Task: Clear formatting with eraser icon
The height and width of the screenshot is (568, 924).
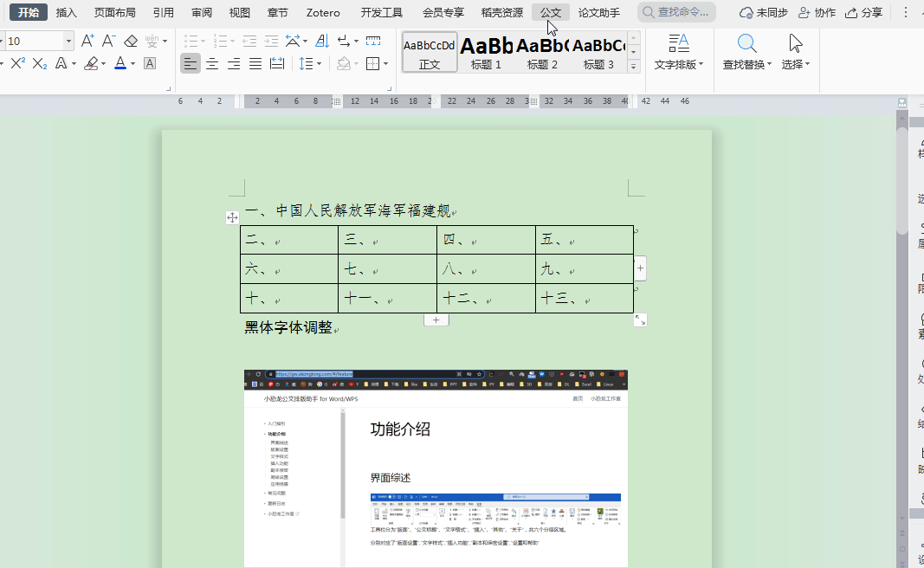Action: coord(131,41)
